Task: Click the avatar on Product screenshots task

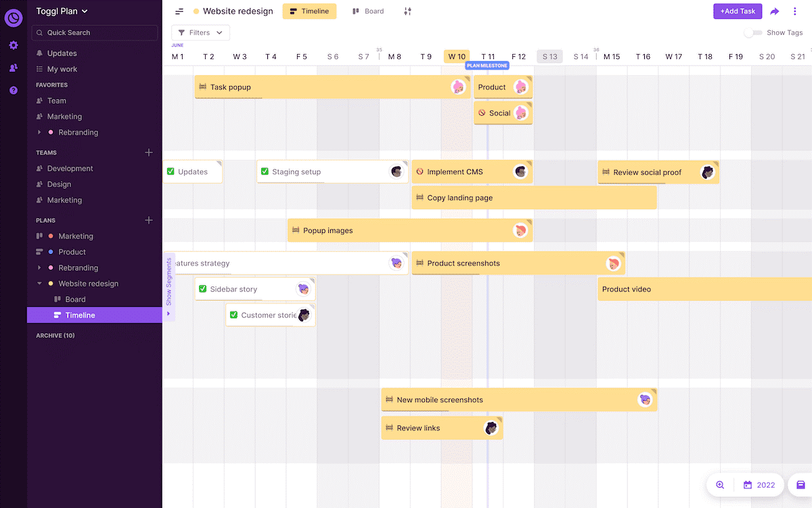Action: pyautogui.click(x=614, y=263)
